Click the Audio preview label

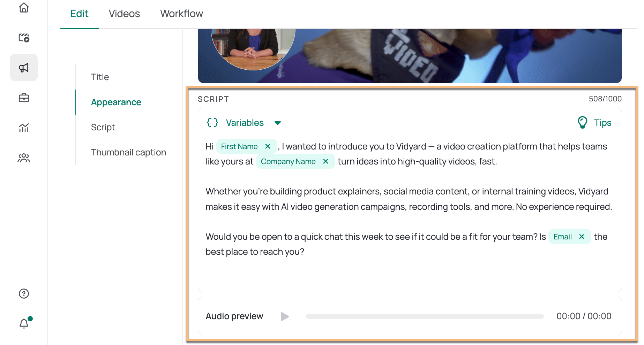coord(234,316)
